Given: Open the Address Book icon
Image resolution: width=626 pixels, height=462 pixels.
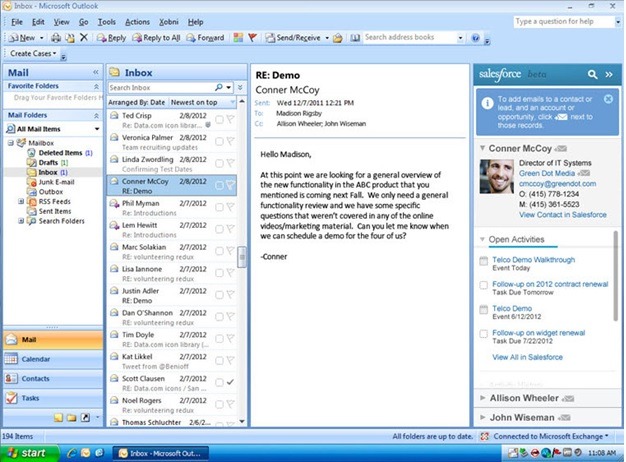Looking at the screenshot, I should pyautogui.click(x=355, y=38).
